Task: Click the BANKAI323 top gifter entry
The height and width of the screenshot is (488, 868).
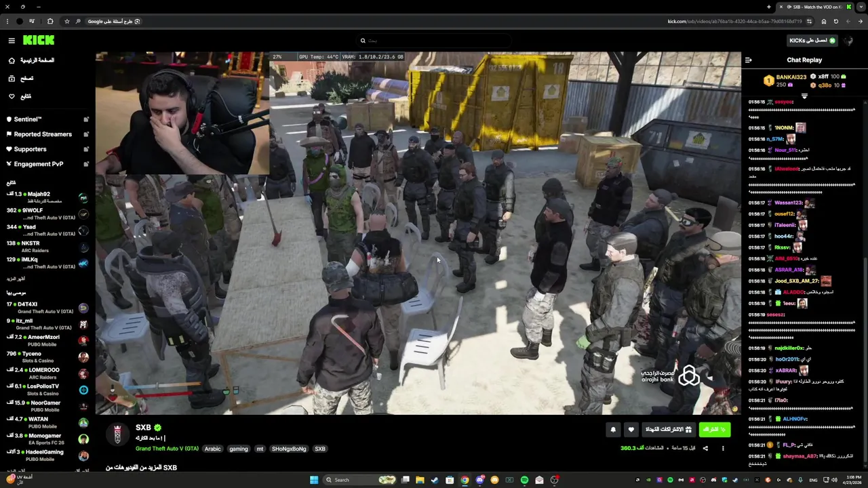Action: point(785,81)
